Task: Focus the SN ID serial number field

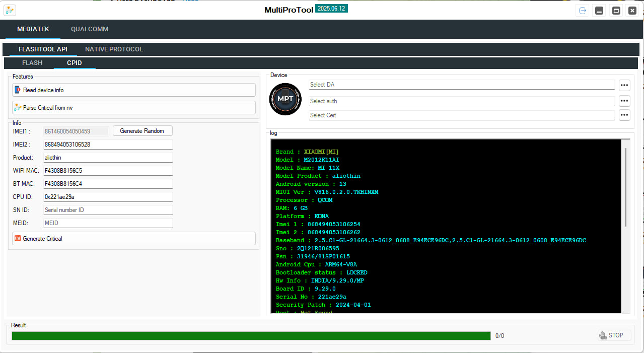Action: [x=108, y=210]
